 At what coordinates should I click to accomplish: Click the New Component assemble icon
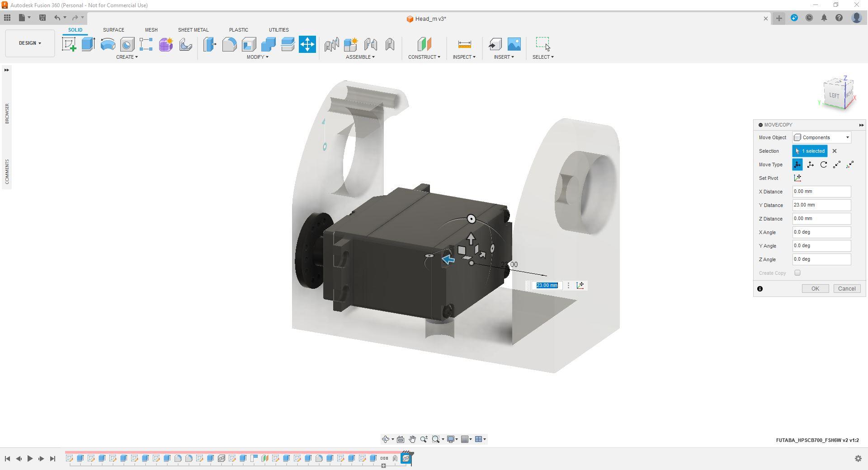coord(351,44)
